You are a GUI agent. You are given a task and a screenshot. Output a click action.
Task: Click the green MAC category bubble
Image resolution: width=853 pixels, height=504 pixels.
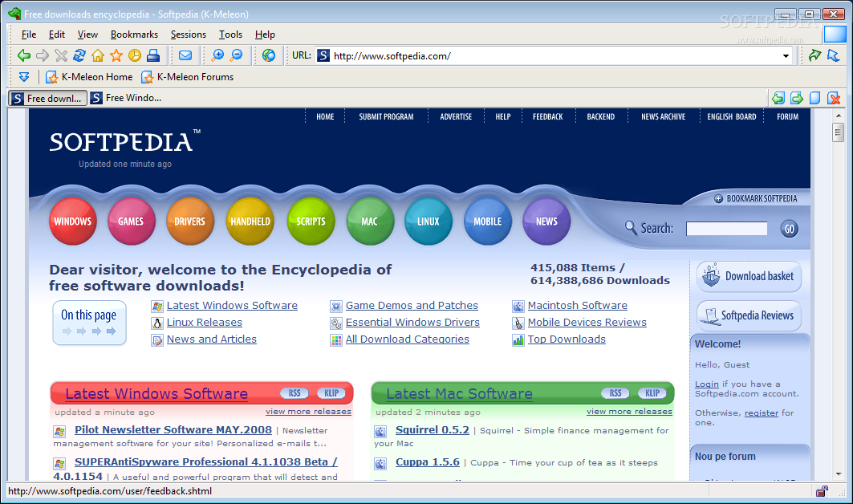[370, 222]
